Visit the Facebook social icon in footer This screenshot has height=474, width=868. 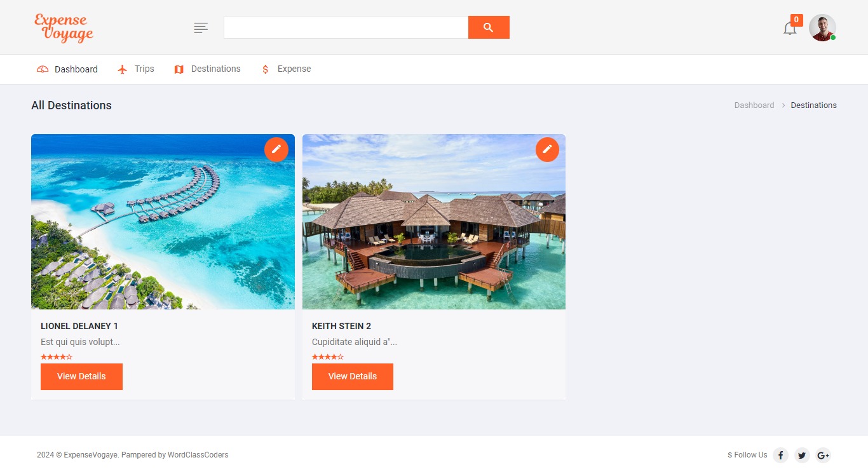pyautogui.click(x=780, y=455)
